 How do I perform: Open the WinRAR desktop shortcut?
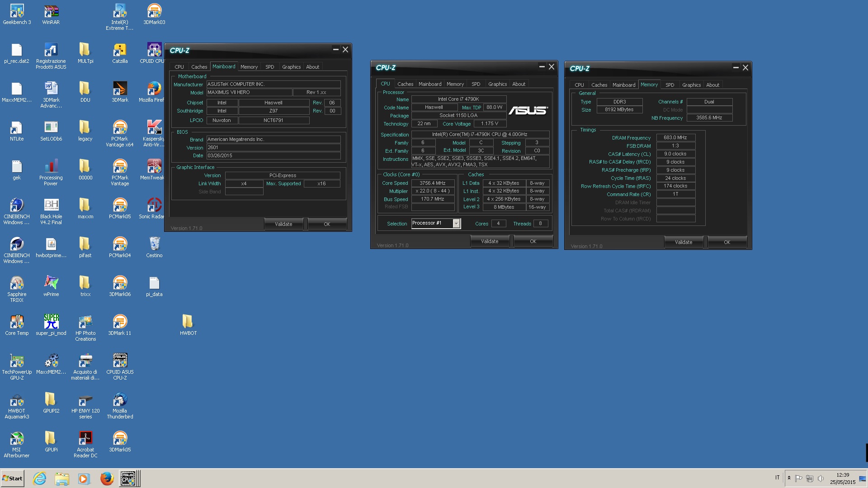[x=51, y=14]
